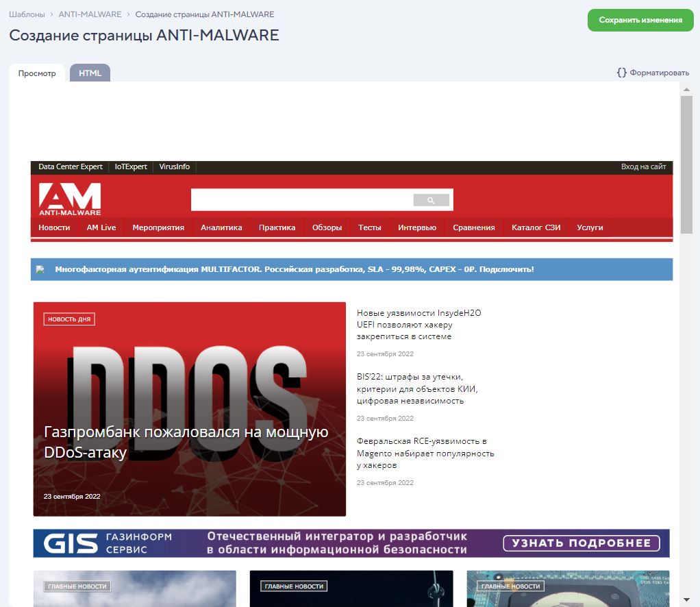Viewport: 700px width, 607px height.
Task: Open Практика menu item
Action: [277, 227]
